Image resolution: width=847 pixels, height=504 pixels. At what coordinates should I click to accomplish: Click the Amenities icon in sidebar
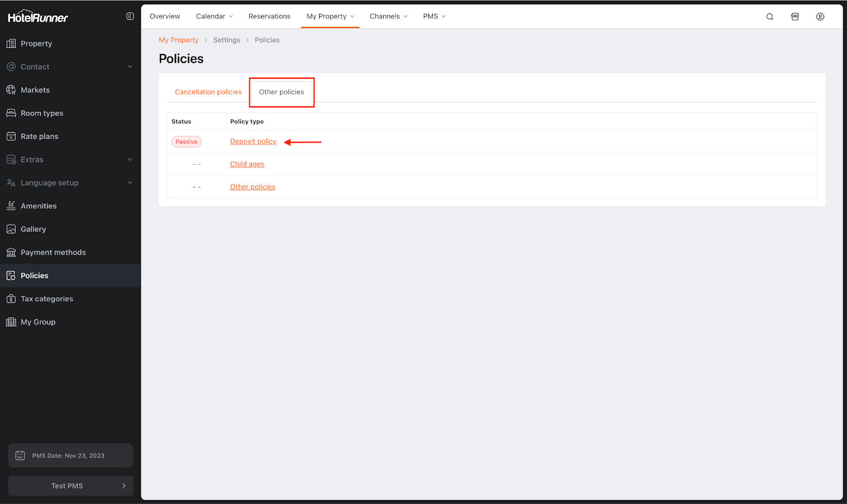(x=11, y=206)
